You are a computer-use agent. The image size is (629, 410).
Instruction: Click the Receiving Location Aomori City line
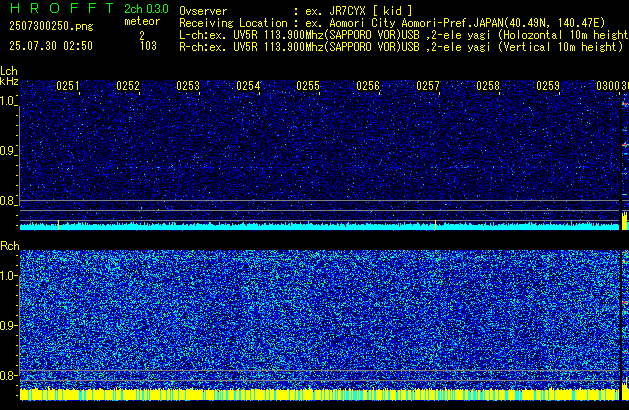click(x=392, y=23)
